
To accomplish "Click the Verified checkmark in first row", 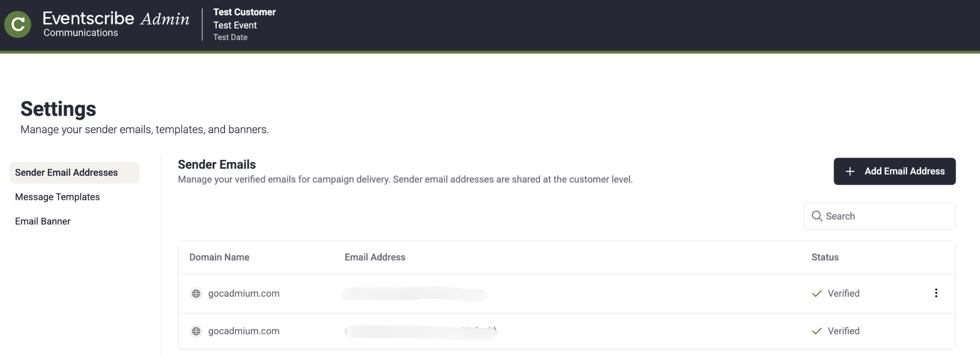I will (817, 294).
